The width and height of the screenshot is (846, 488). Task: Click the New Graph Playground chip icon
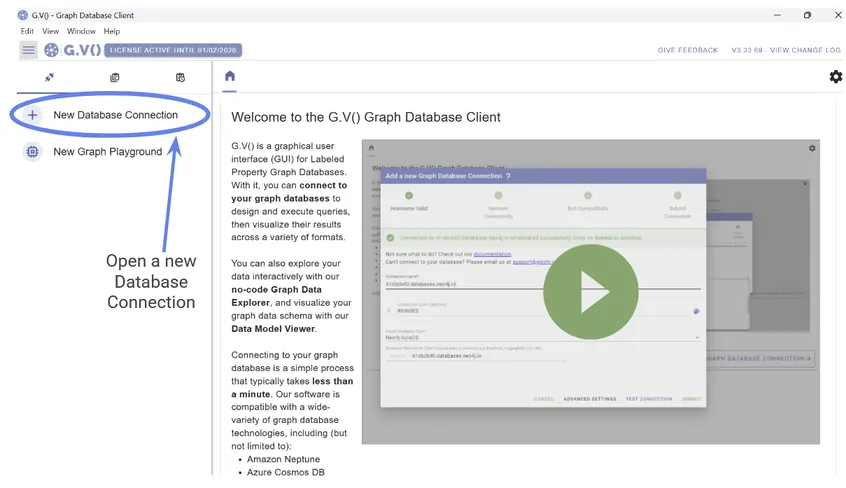tap(32, 152)
